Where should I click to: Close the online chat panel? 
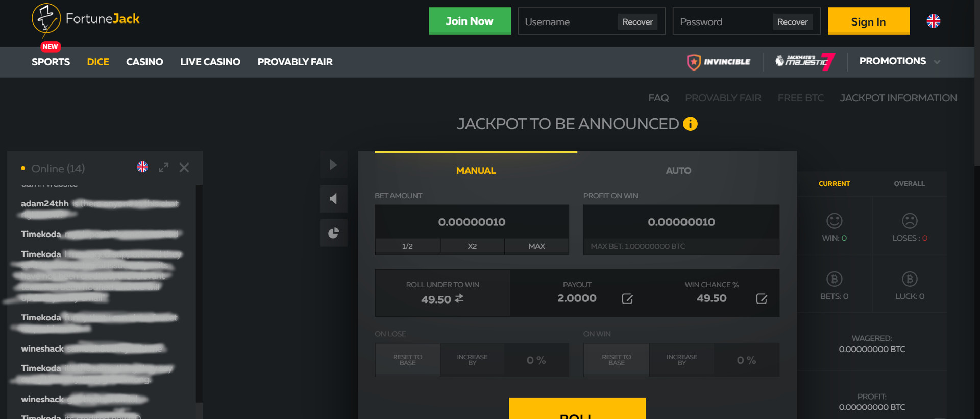coord(184,168)
